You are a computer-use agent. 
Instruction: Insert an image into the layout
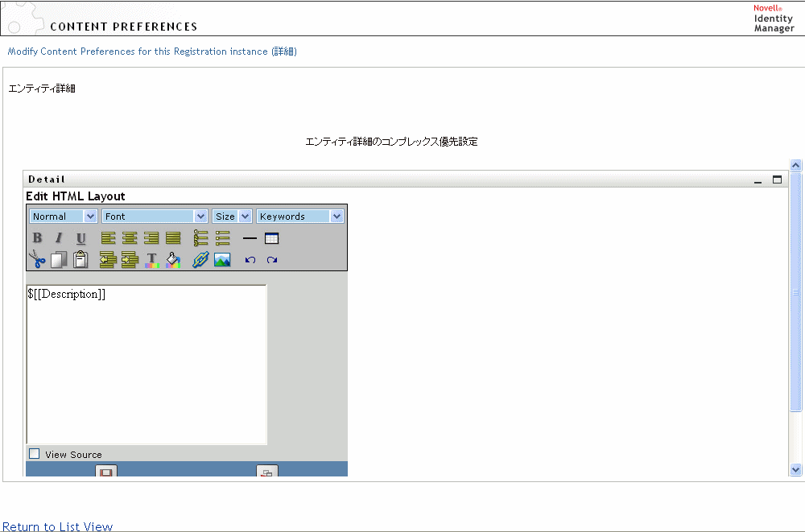222,260
